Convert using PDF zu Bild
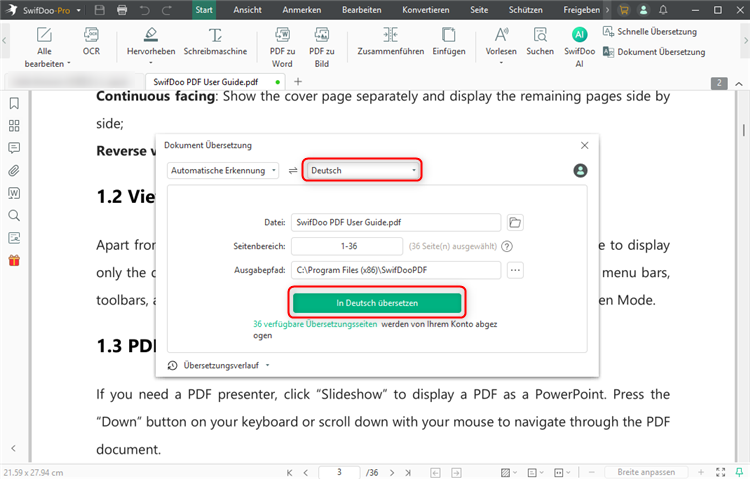The height and width of the screenshot is (479, 750). click(x=322, y=47)
